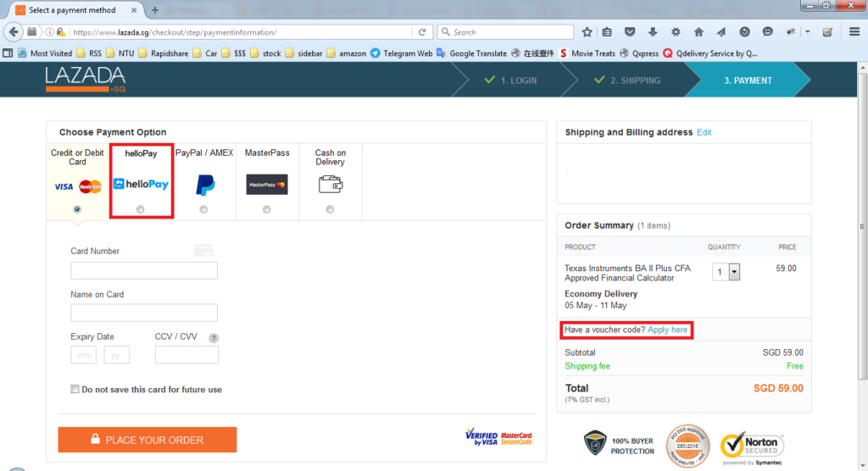Open the Car bookmark folder

pos(205,53)
